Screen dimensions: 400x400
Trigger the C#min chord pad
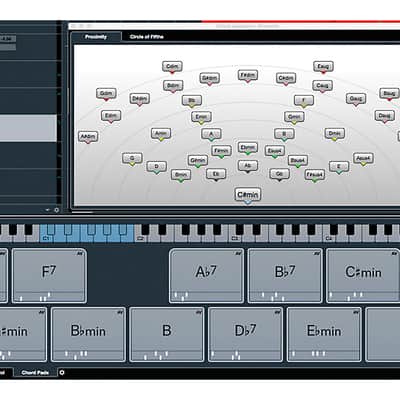tap(363, 276)
